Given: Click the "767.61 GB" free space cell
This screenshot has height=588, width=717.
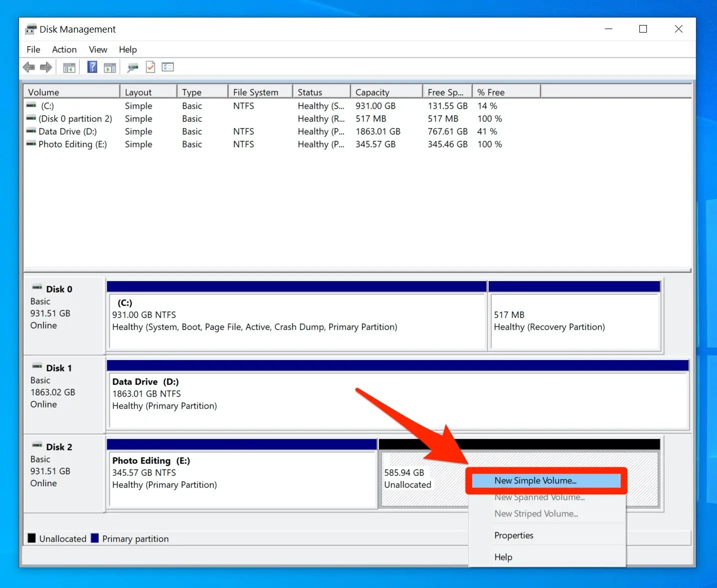Looking at the screenshot, I should pyautogui.click(x=448, y=131).
